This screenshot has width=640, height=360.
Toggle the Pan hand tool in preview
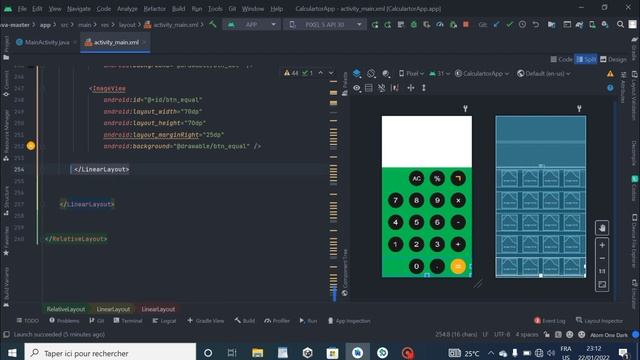point(602,228)
